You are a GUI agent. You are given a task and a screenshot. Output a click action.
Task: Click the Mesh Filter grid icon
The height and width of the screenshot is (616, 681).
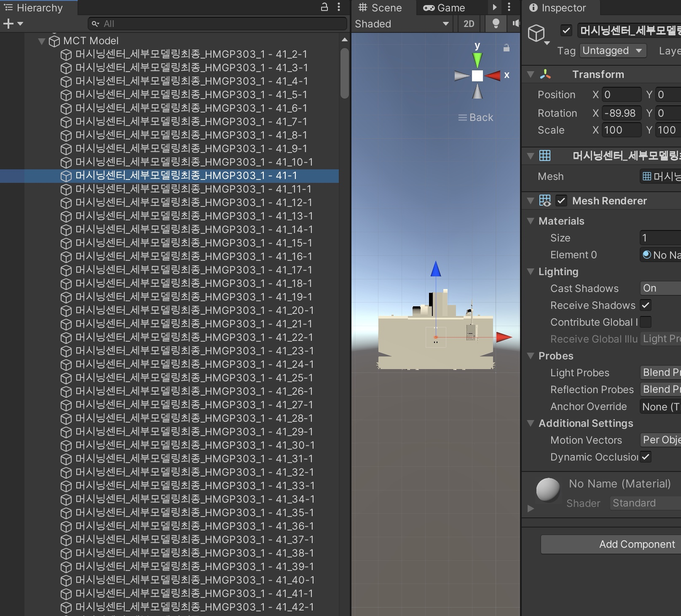(x=545, y=156)
